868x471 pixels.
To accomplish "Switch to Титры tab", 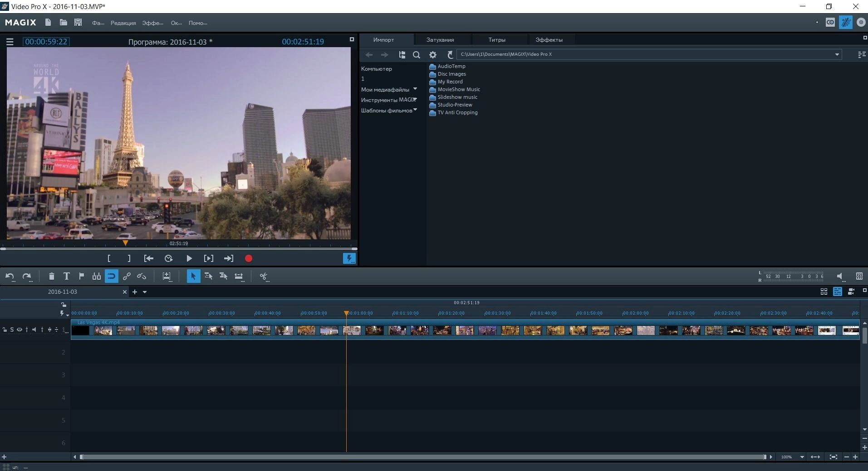I will 497,40.
